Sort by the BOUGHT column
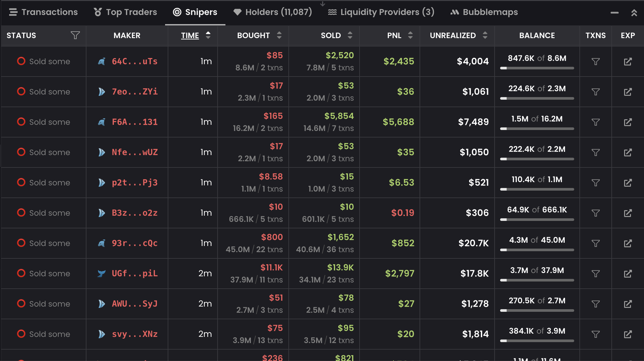Viewport: 644px width, 361px height. 259,35
